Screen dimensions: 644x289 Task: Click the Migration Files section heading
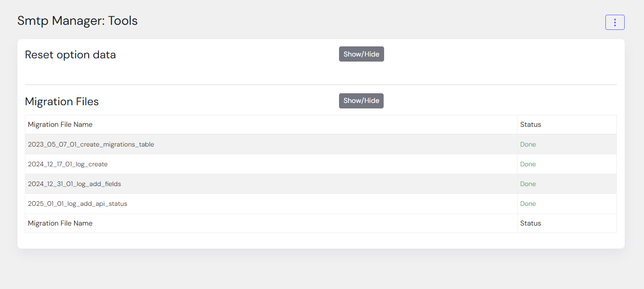coord(62,102)
